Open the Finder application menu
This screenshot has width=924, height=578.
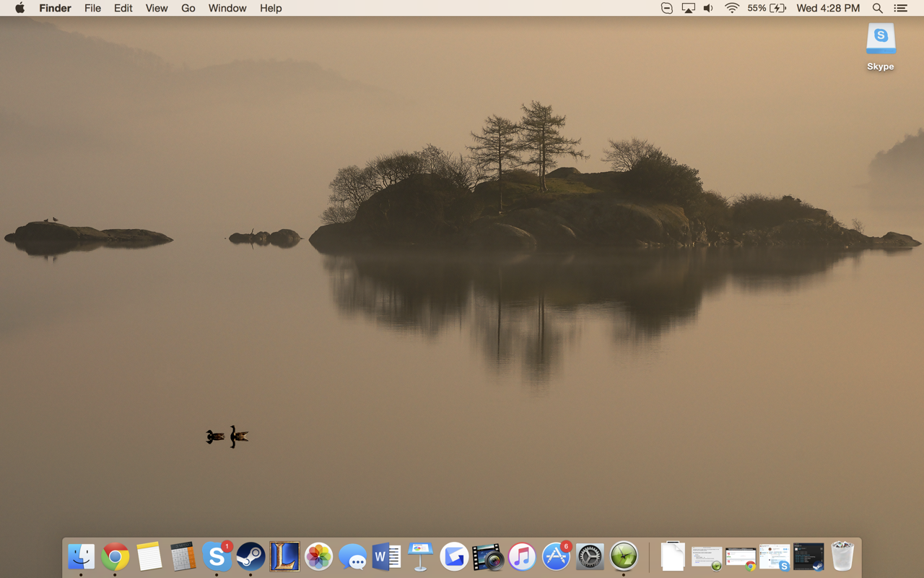(55, 8)
